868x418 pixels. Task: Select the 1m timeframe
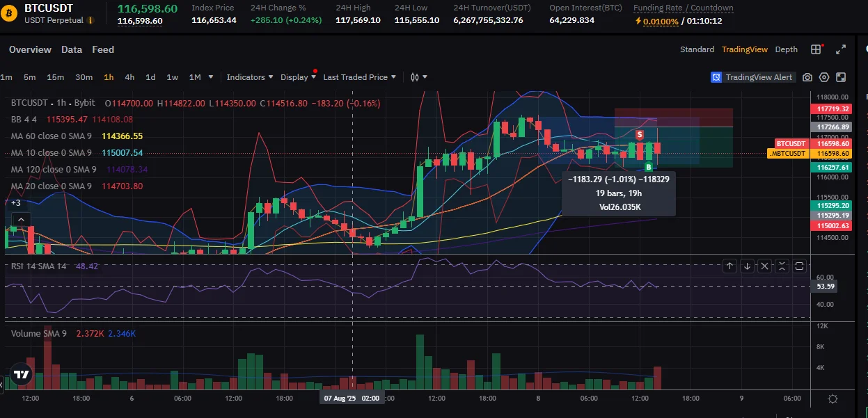pos(6,77)
